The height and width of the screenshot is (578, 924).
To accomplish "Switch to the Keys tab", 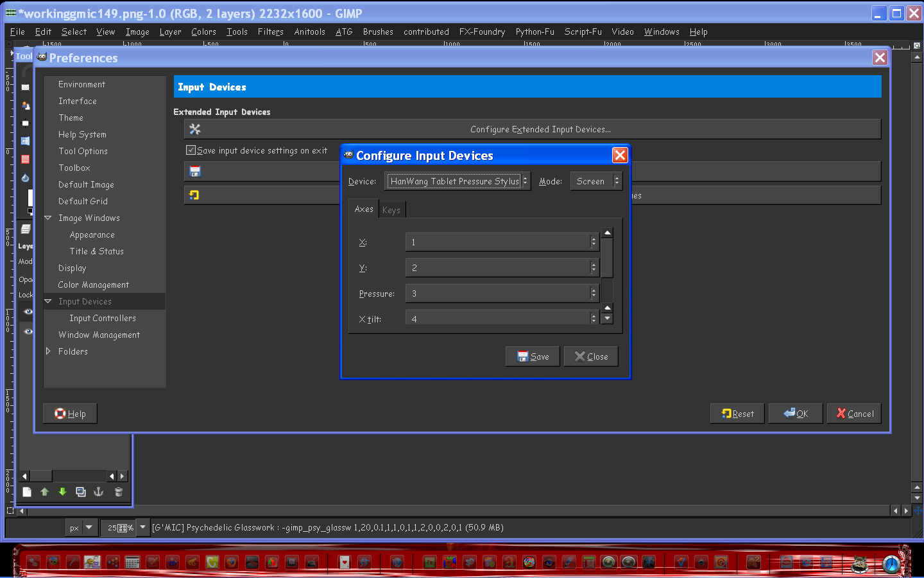I will coord(391,210).
